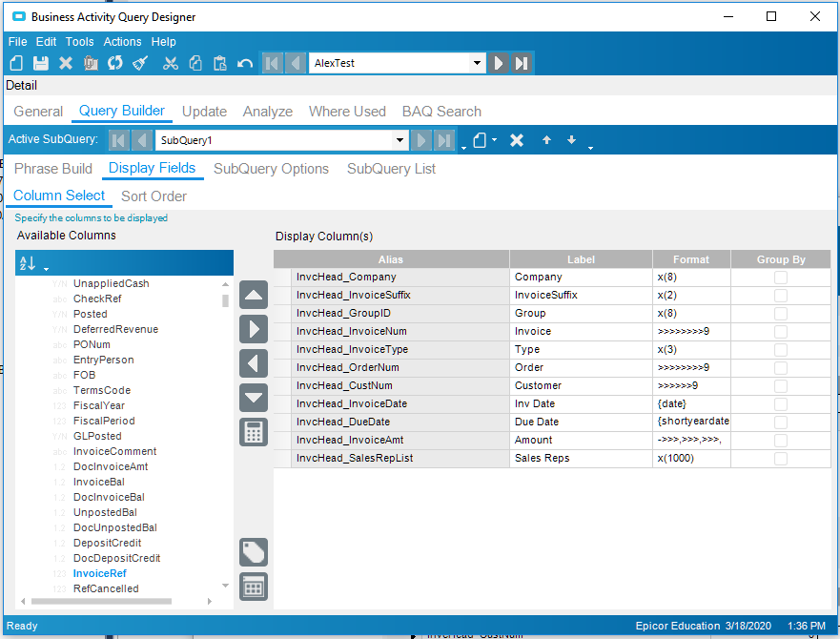
Task: Go to last subquery after SubQuery1
Action: (x=444, y=140)
